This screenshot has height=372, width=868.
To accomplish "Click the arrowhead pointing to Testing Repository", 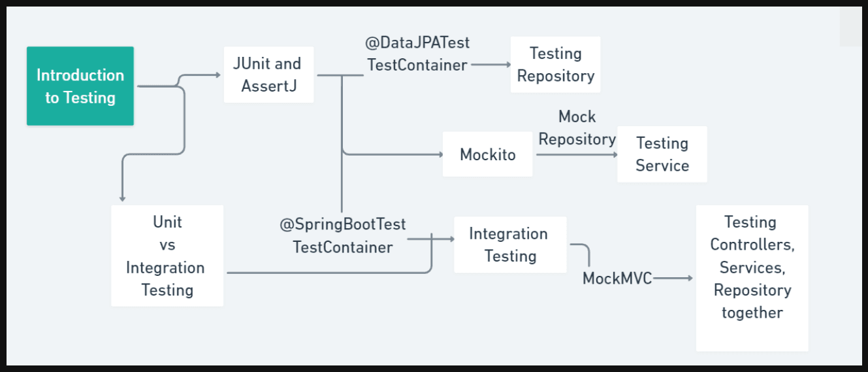I will coord(506,65).
